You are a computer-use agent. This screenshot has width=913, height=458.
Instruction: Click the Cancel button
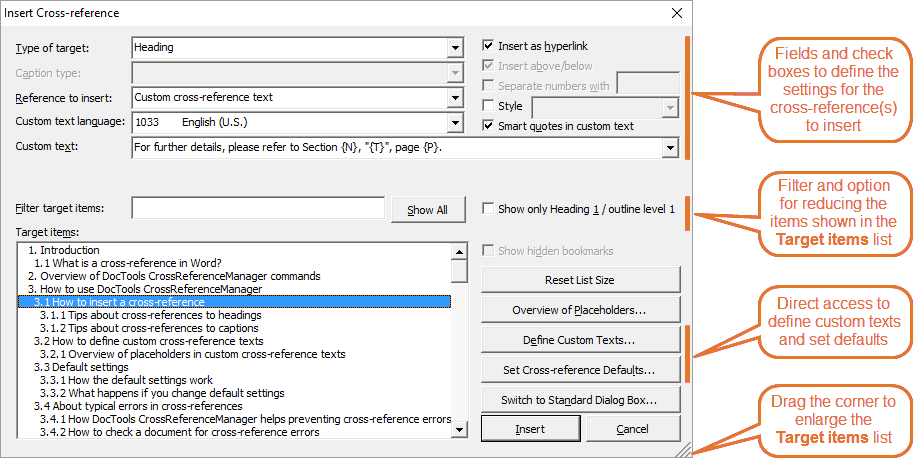point(633,429)
